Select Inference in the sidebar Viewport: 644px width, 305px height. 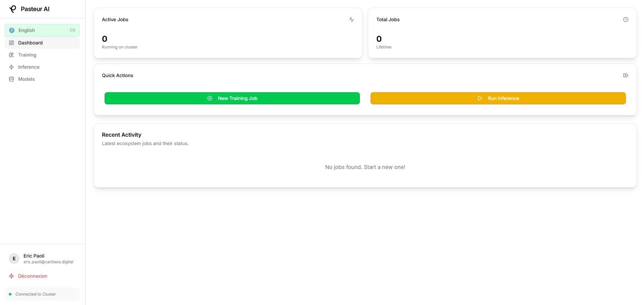[x=42, y=67]
